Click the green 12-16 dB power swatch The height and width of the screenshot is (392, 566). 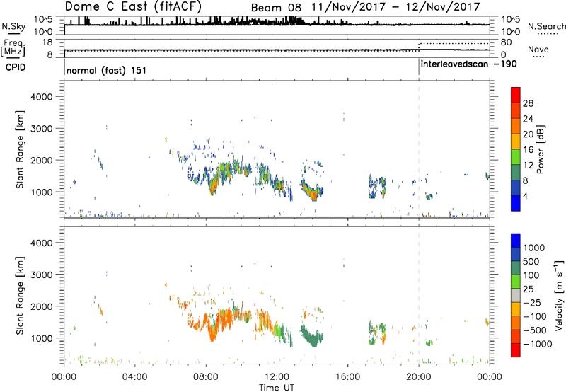[516, 157]
